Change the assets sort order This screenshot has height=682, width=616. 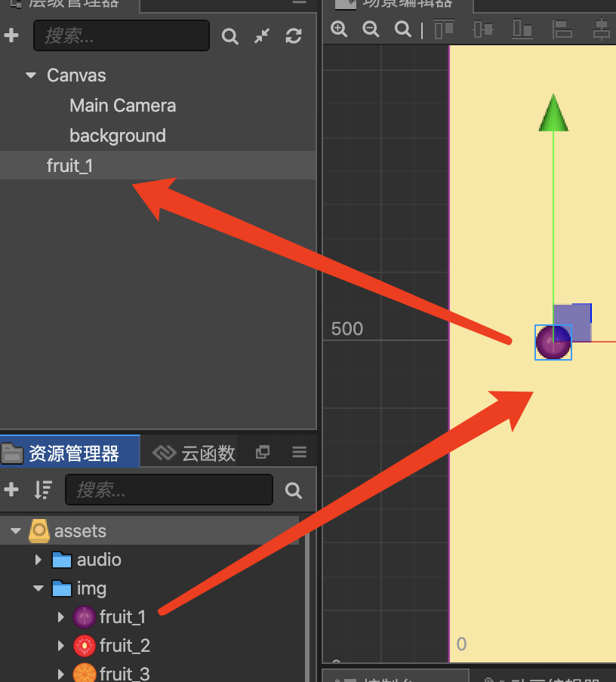click(43, 490)
